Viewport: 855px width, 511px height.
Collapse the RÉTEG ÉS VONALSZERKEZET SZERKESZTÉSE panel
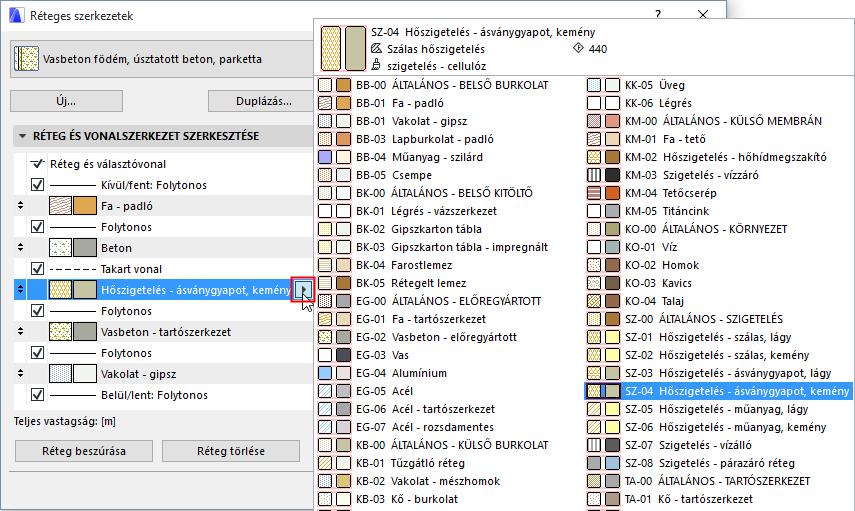[x=22, y=136]
